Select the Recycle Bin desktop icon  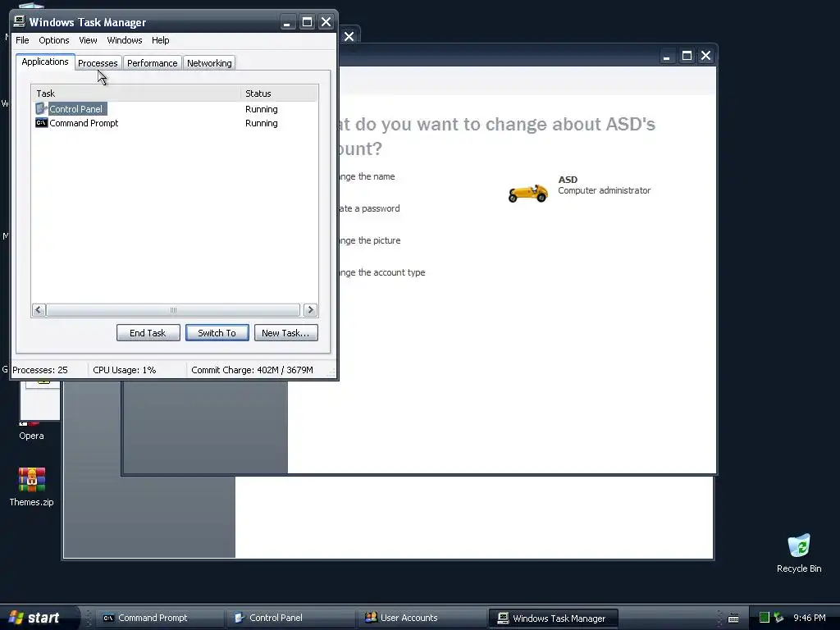(x=799, y=554)
